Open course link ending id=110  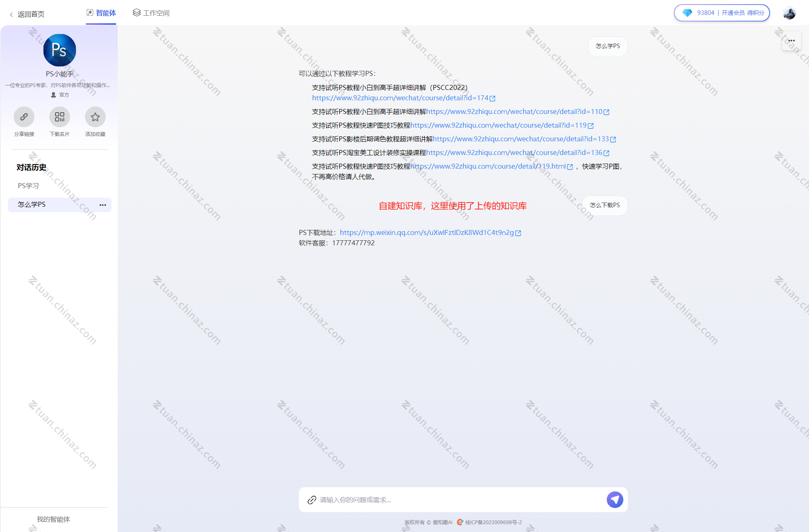click(514, 111)
